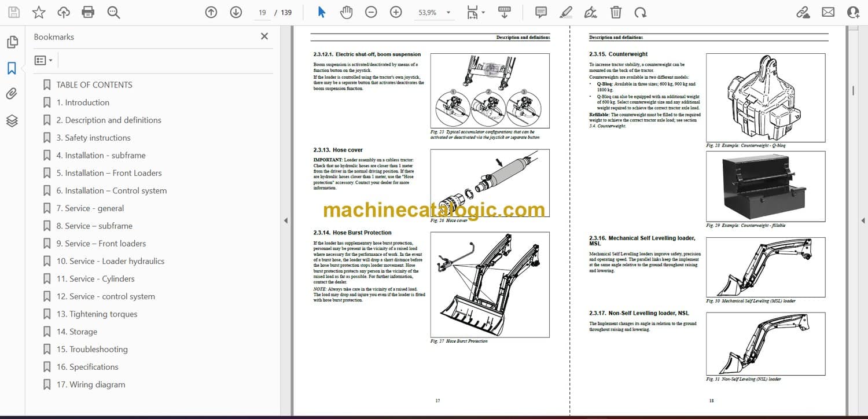The width and height of the screenshot is (868, 419).
Task: Activate the Hand pan tool
Action: pos(346,12)
